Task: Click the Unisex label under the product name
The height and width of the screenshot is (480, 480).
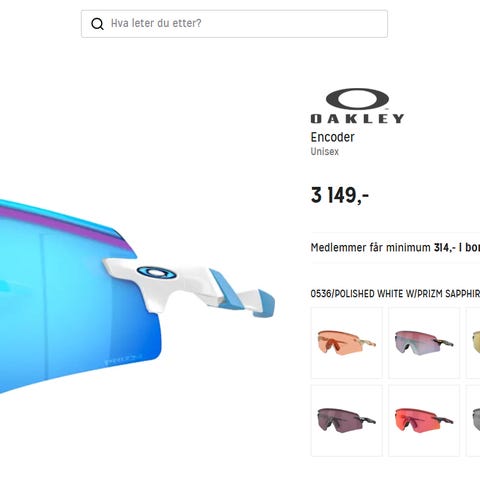Action: pos(325,152)
